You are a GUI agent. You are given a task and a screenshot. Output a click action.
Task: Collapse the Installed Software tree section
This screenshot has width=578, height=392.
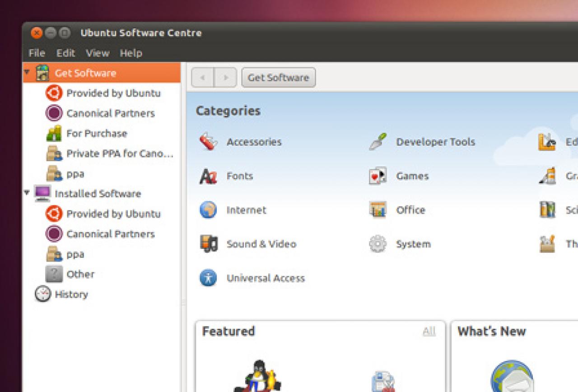[x=27, y=192]
